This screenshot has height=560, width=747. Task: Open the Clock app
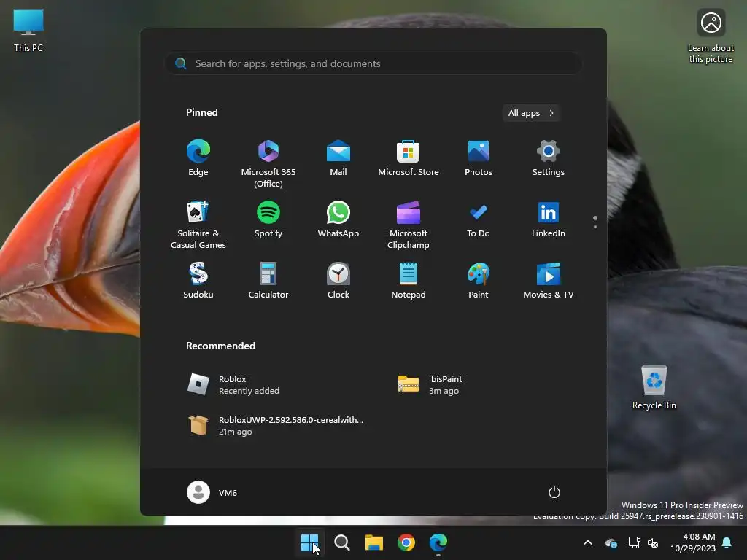(x=338, y=281)
